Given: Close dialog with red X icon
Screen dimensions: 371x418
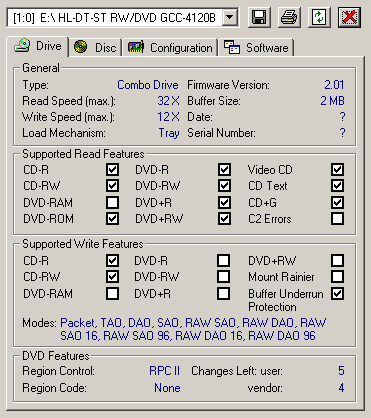Looking at the screenshot, I should pos(349,17).
